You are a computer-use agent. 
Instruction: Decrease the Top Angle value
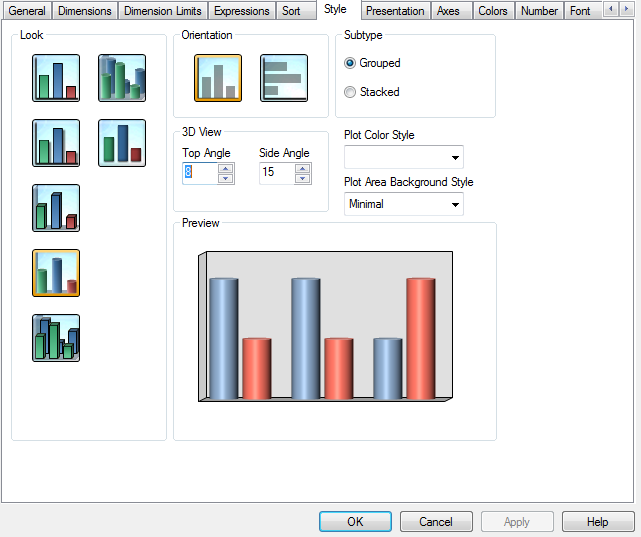226,179
